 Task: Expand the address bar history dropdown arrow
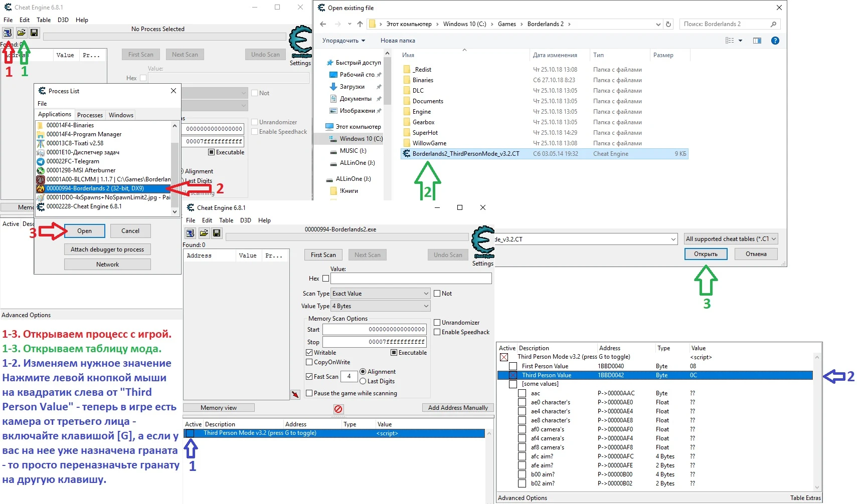tap(658, 24)
